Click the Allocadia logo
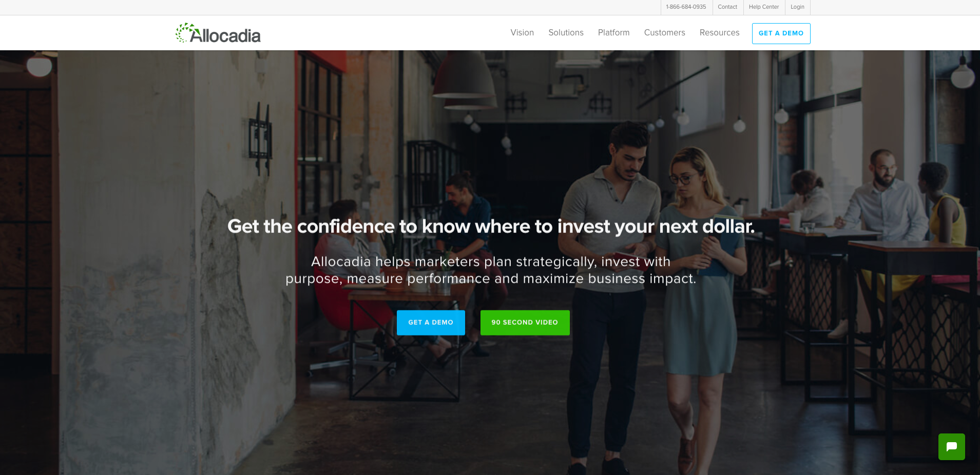 click(x=218, y=33)
